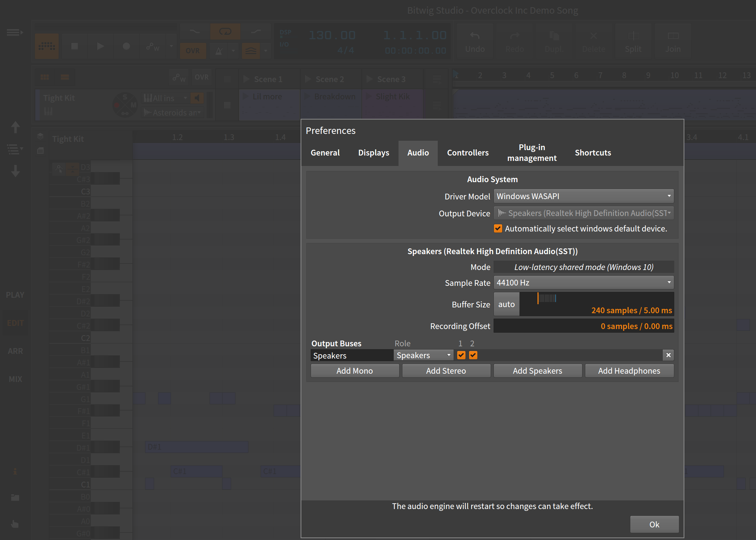Toggle the orange pattern icon left of Stop
This screenshot has height=540, width=756.
click(47, 46)
